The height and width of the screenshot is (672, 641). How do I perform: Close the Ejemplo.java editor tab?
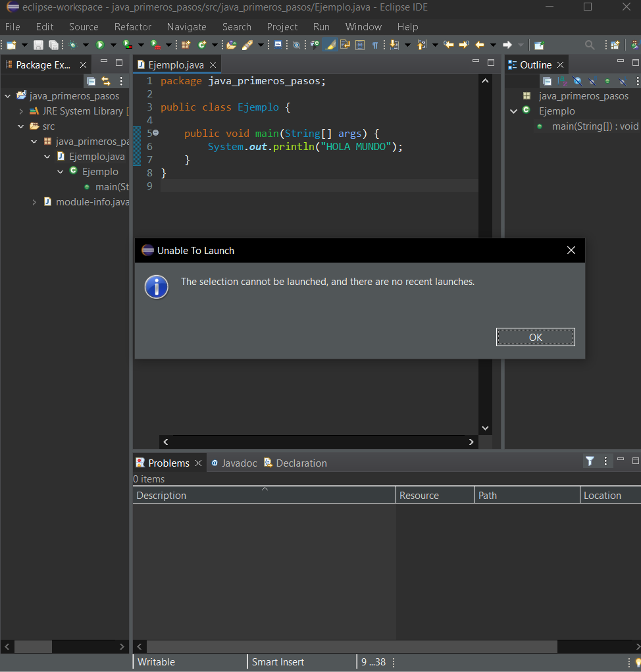point(213,65)
